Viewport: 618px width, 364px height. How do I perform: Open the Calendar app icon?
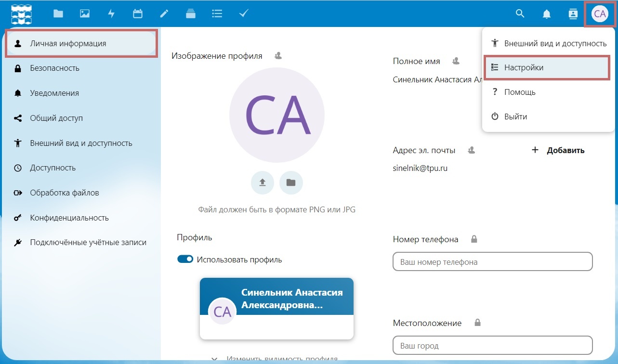click(138, 13)
